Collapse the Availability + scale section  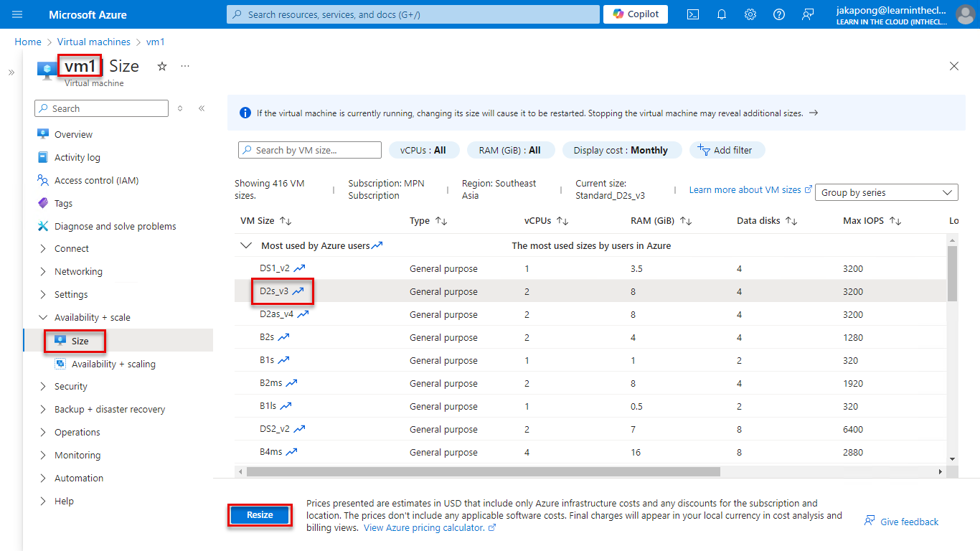pyautogui.click(x=43, y=318)
